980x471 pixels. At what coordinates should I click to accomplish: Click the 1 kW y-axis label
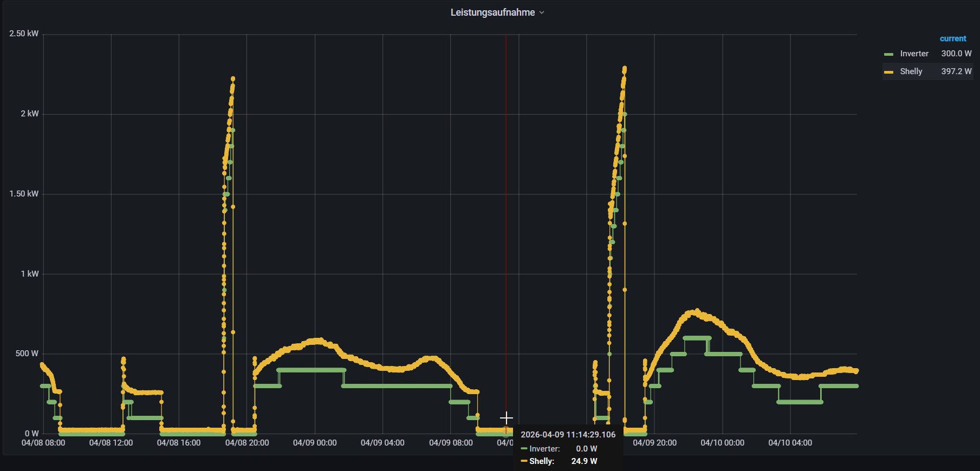[x=30, y=274]
